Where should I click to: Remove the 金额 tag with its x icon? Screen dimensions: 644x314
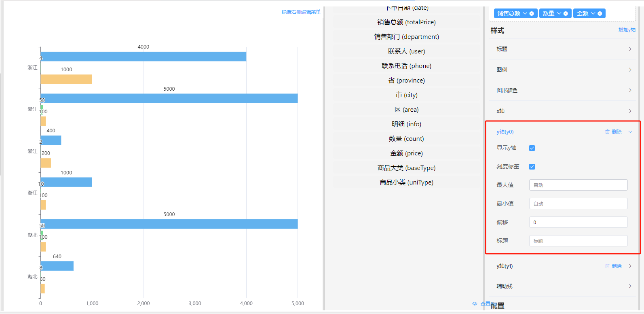[x=600, y=14]
